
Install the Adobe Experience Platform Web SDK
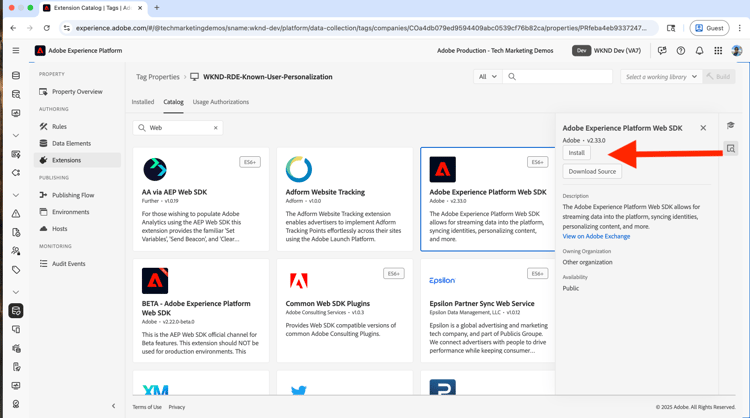tap(576, 153)
